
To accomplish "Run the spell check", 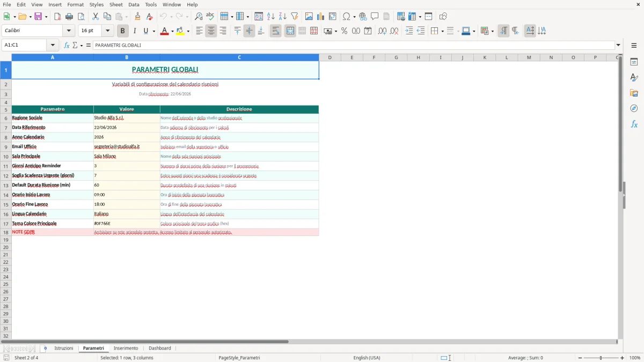I will point(210,17).
